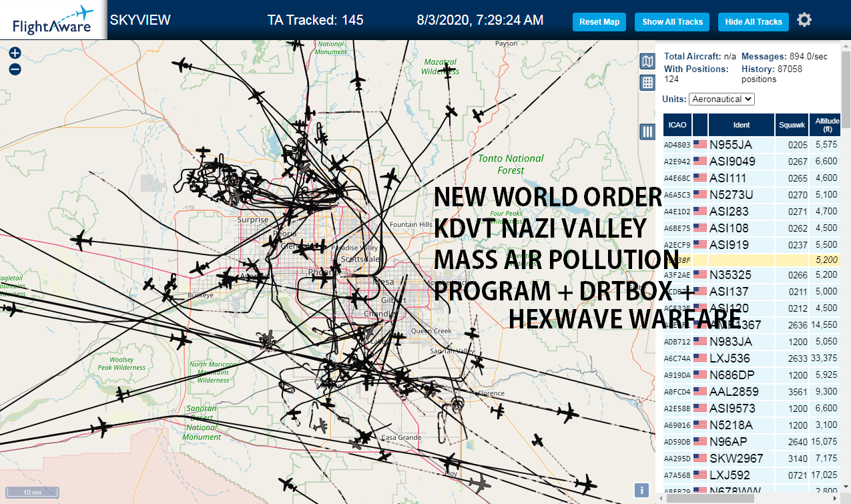This screenshot has width=851, height=504.
Task: Click the flag in the ASI283 row
Action: tap(700, 211)
